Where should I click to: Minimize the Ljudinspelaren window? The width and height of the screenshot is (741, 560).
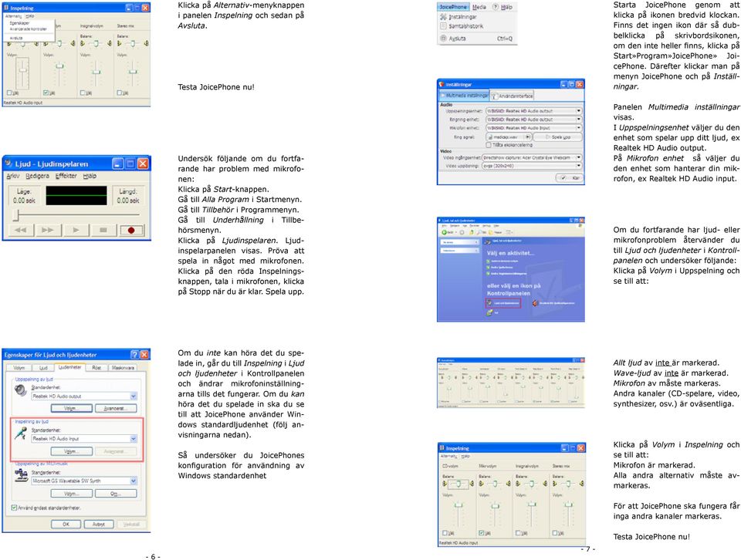click(118, 164)
